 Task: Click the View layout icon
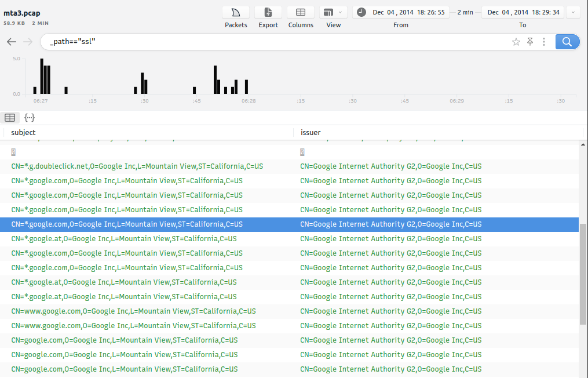coord(328,12)
